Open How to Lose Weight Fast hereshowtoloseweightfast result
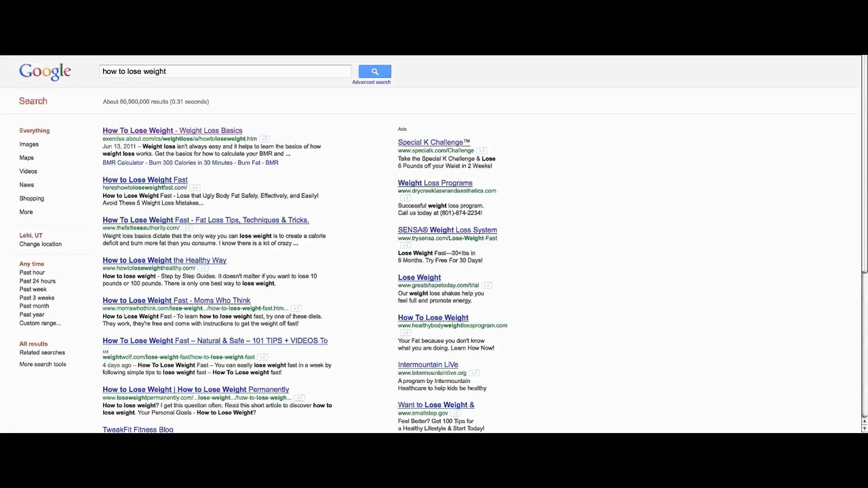 point(145,180)
